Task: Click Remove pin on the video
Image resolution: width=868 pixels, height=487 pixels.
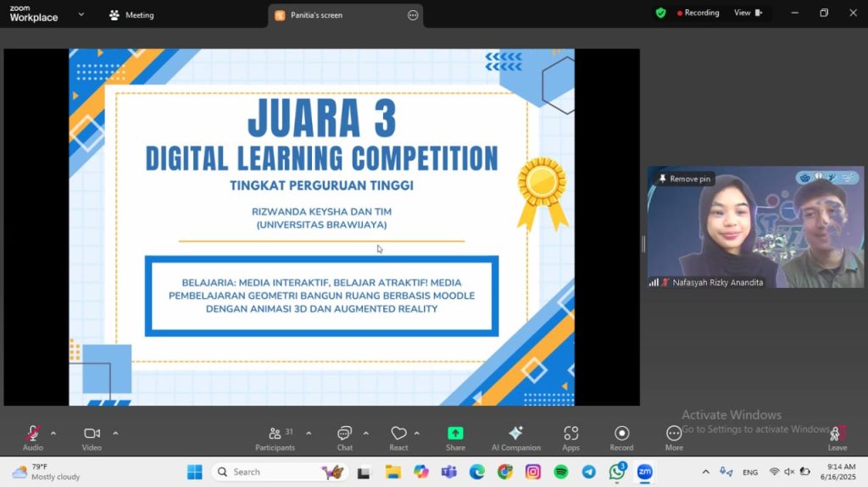Action: pyautogui.click(x=684, y=179)
